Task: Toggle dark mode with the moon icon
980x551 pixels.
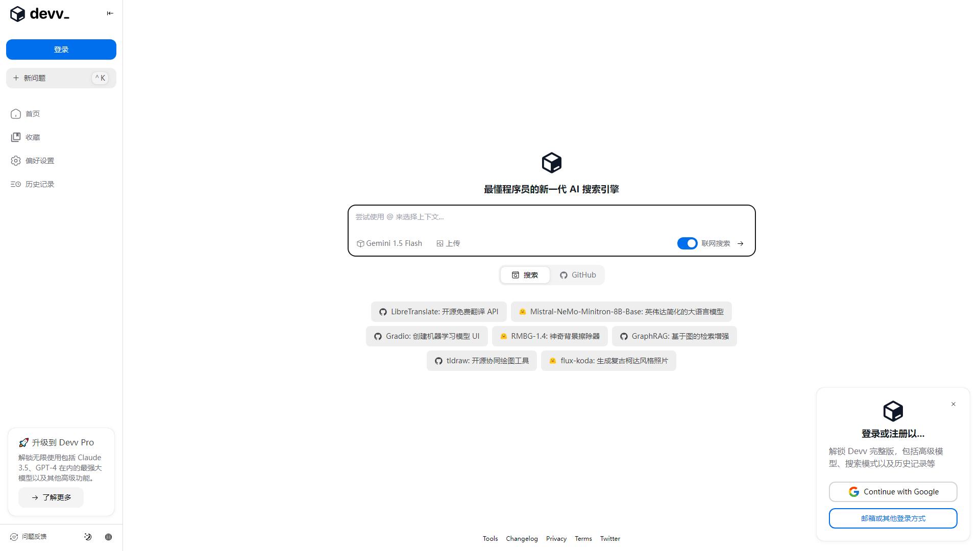Action: pyautogui.click(x=88, y=536)
